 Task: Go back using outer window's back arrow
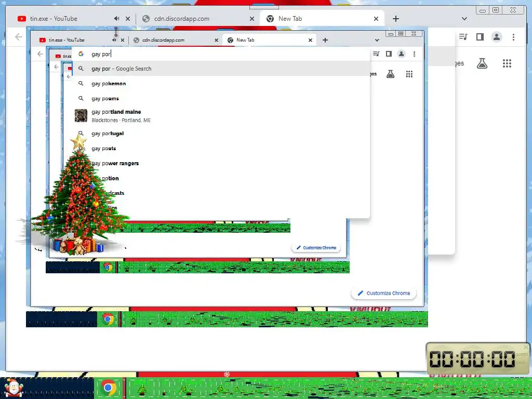click(x=19, y=37)
